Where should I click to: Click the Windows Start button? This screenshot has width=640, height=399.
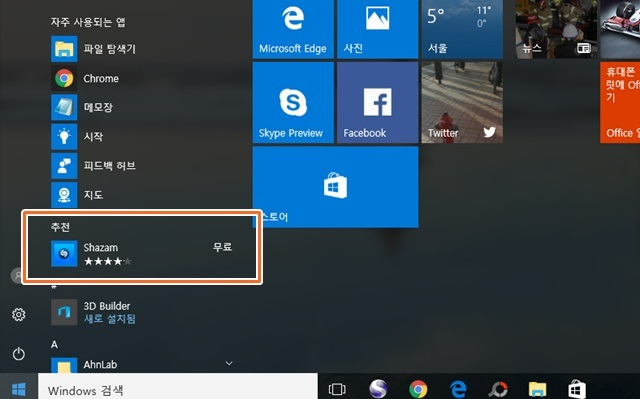click(x=19, y=389)
